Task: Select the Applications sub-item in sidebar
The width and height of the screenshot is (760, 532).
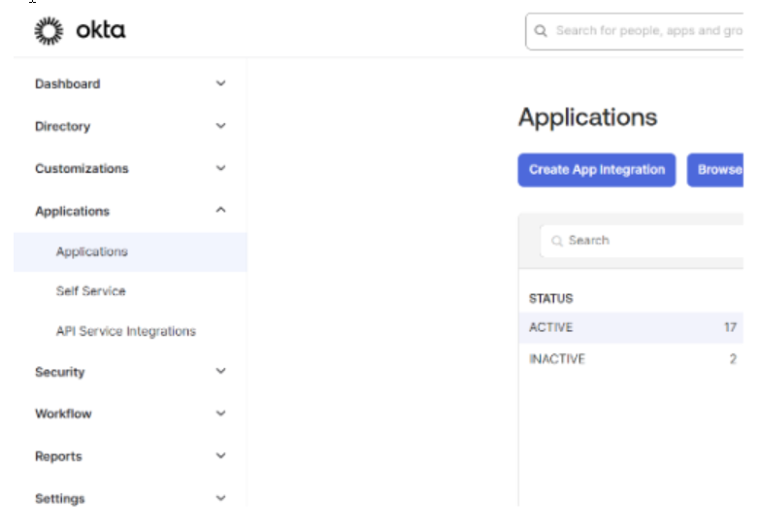Action: click(x=92, y=252)
